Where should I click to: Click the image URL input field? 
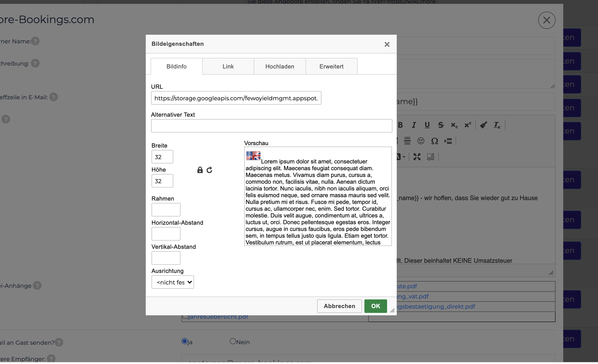coord(236,98)
